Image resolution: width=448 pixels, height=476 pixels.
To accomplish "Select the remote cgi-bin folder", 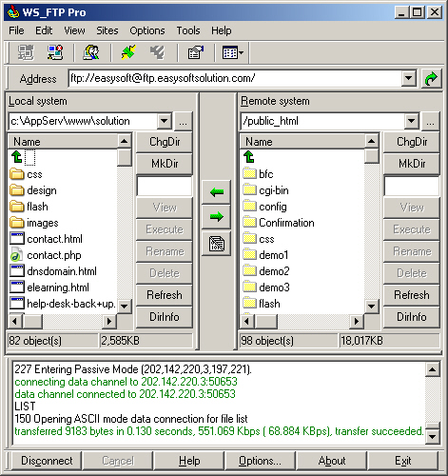I will tap(266, 190).
